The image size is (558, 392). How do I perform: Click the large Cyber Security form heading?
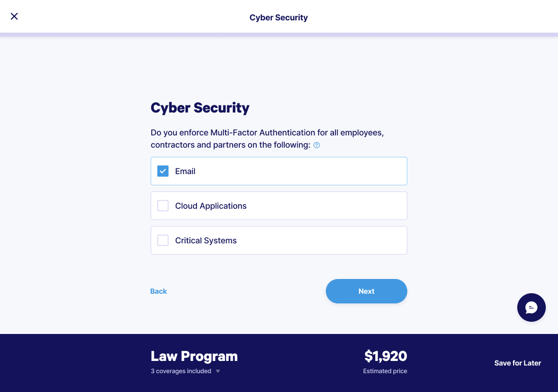pos(200,108)
